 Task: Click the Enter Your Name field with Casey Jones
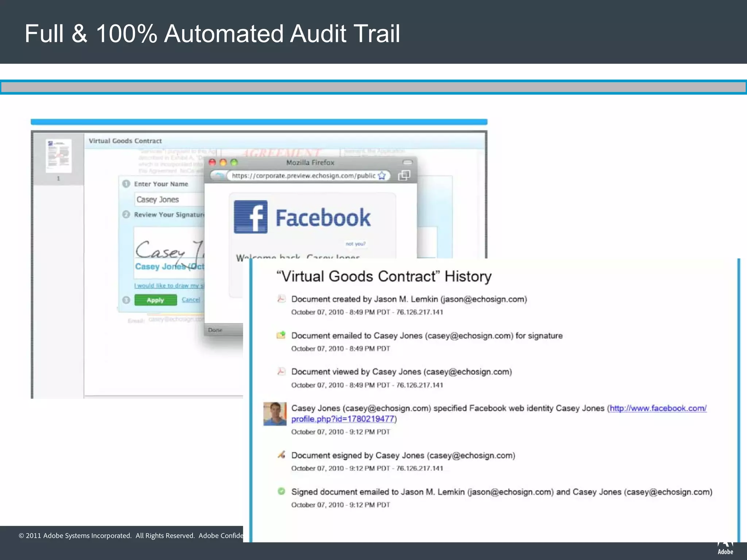(x=170, y=199)
